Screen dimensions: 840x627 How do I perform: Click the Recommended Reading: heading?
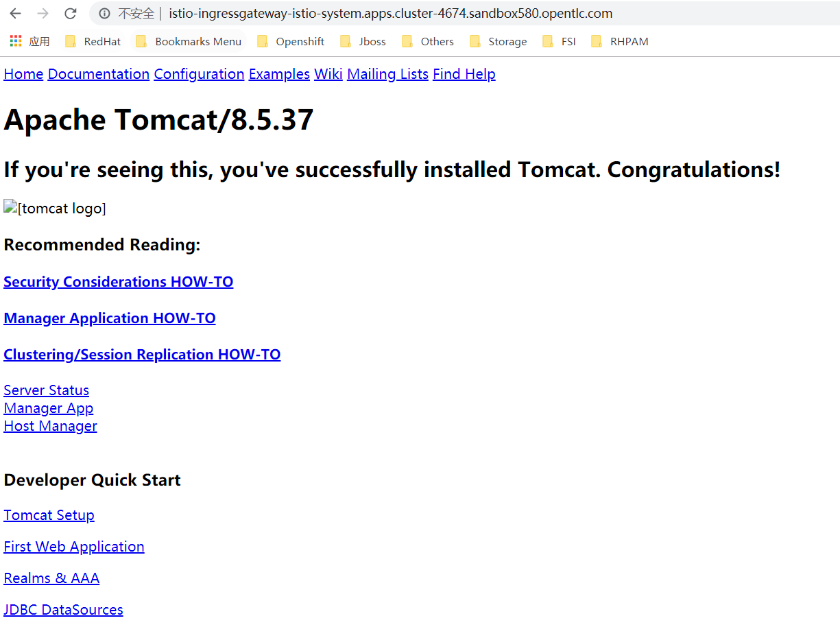(102, 245)
